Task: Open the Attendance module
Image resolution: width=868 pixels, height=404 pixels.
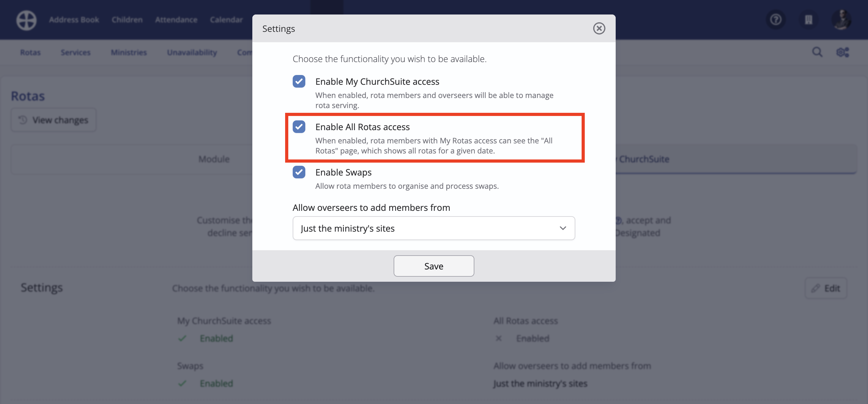Action: [x=176, y=20]
